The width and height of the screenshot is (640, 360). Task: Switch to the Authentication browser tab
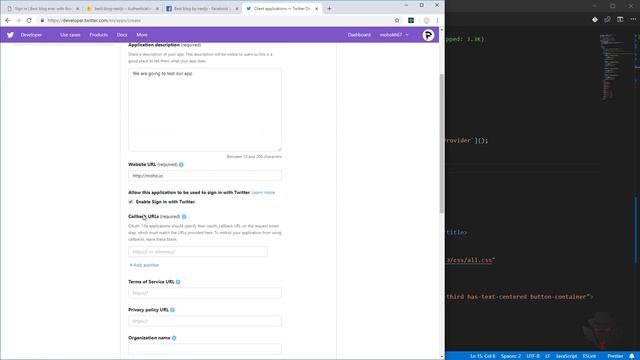click(x=122, y=9)
